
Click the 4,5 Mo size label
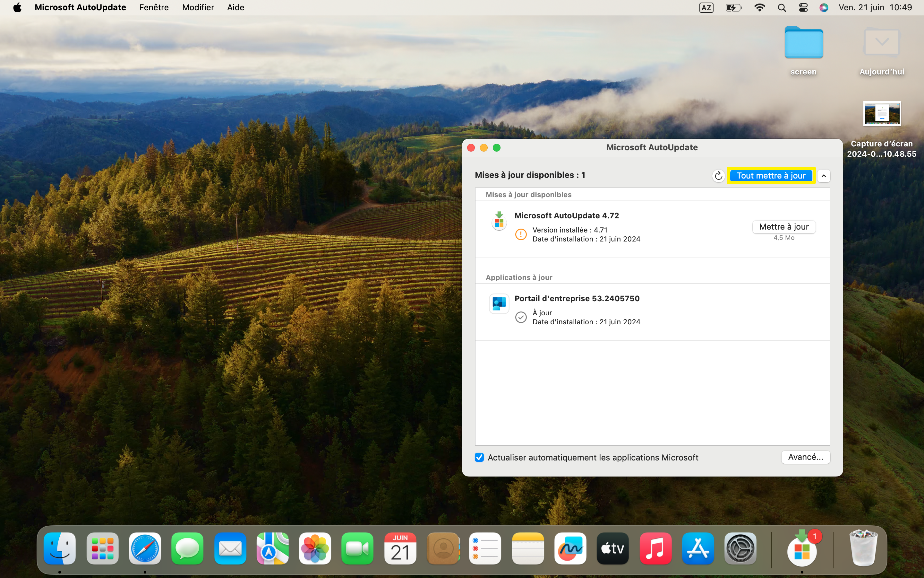tap(784, 238)
